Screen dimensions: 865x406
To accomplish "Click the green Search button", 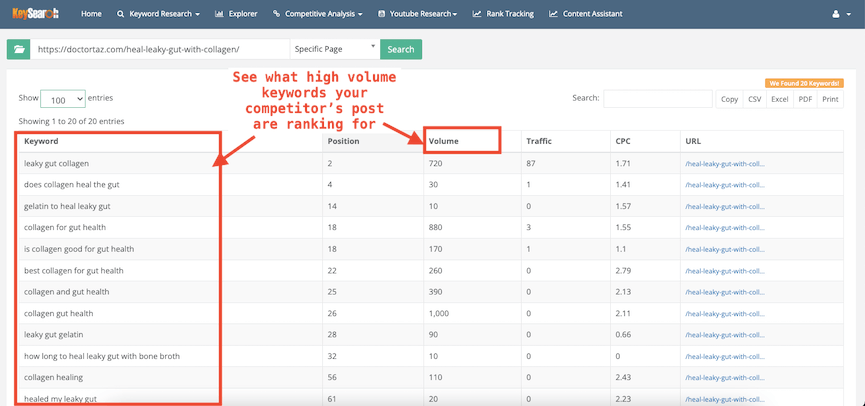I will pyautogui.click(x=401, y=49).
